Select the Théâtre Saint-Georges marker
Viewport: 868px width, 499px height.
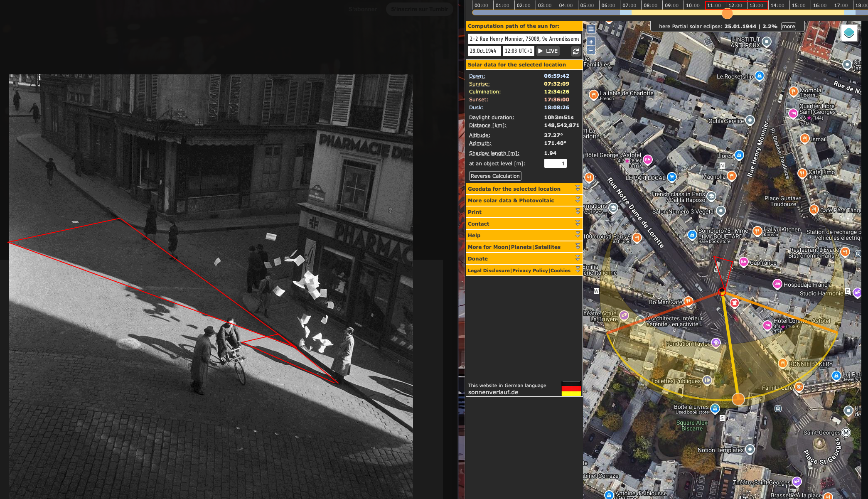pos(797,482)
